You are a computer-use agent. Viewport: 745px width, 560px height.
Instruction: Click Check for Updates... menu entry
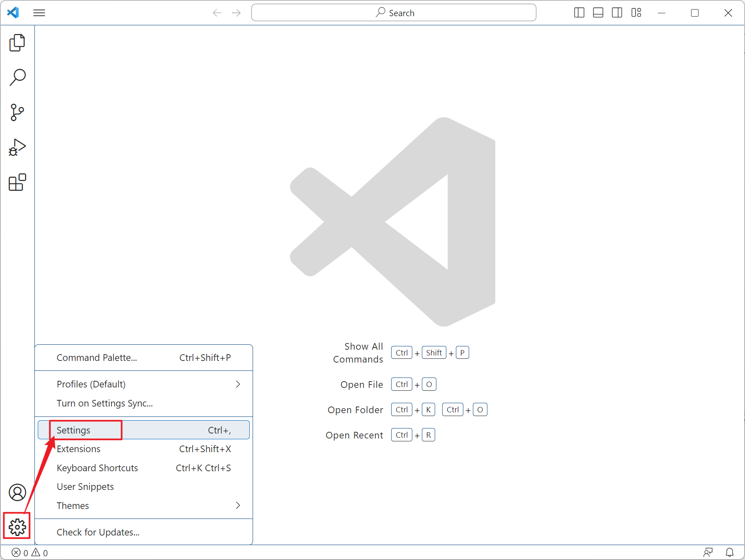(x=144, y=532)
